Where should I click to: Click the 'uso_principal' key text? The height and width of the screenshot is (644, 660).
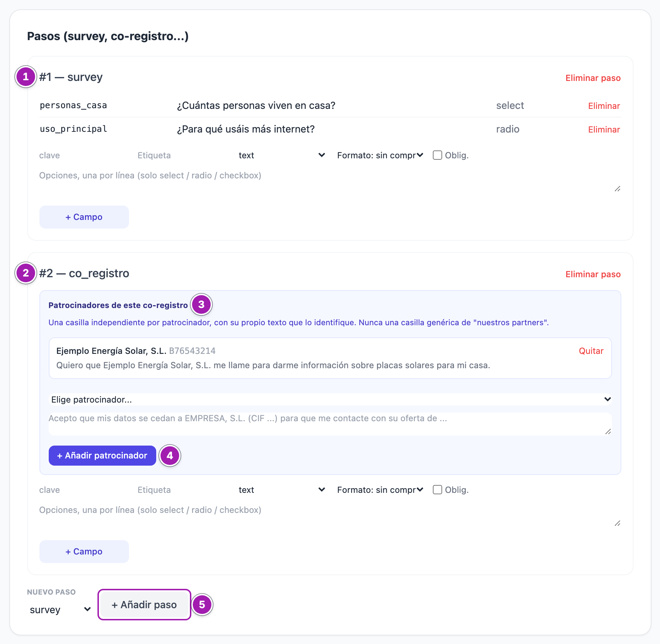pos(73,129)
